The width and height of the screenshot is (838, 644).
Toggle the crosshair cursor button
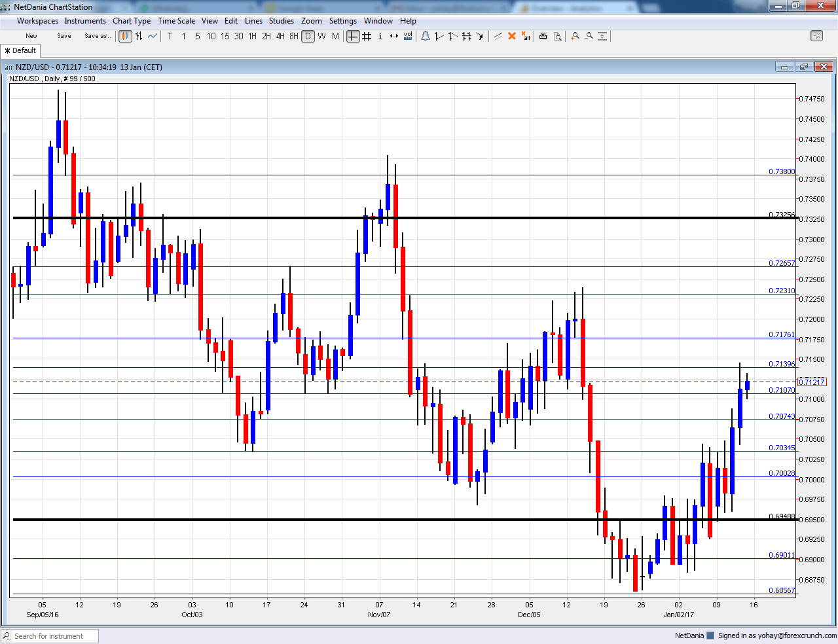[353, 37]
